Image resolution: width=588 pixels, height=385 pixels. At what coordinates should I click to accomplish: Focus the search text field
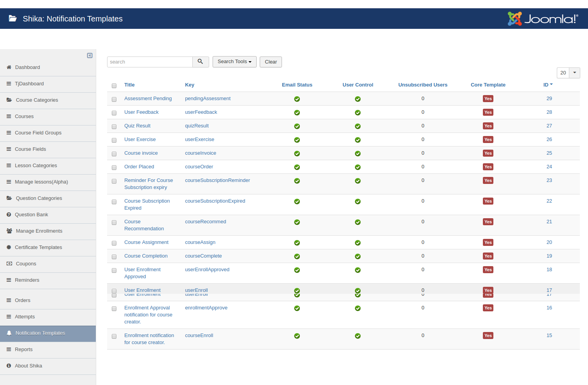[x=150, y=62]
